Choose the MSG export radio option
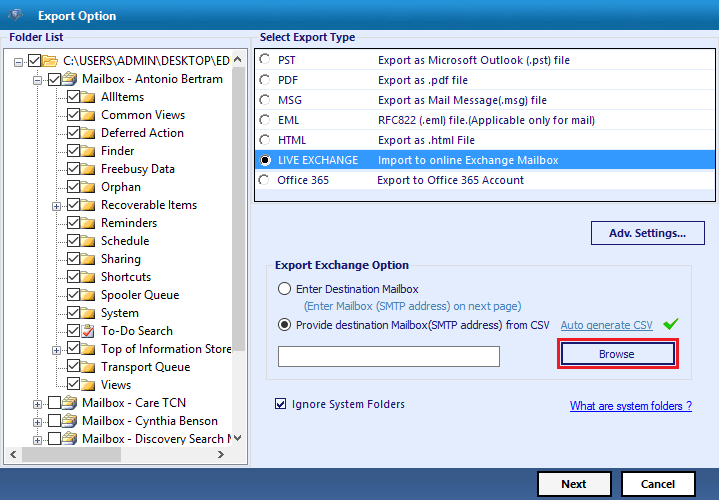The image size is (719, 500). (265, 100)
